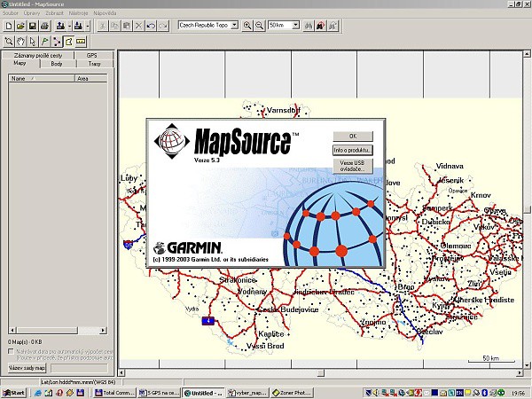Toggle the automatic route calculation data checkbox
Image resolution: width=532 pixels, height=399 pixels.
[x=11, y=351]
